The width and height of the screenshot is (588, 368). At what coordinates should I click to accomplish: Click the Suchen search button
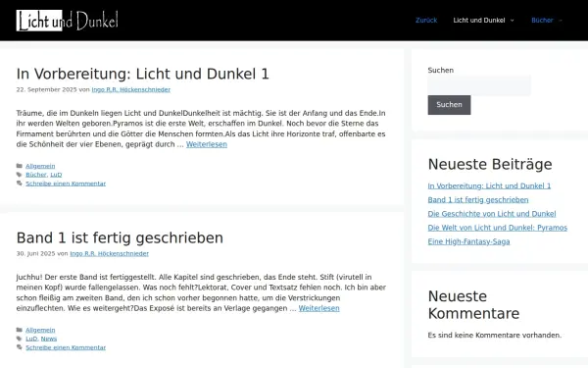pos(449,105)
